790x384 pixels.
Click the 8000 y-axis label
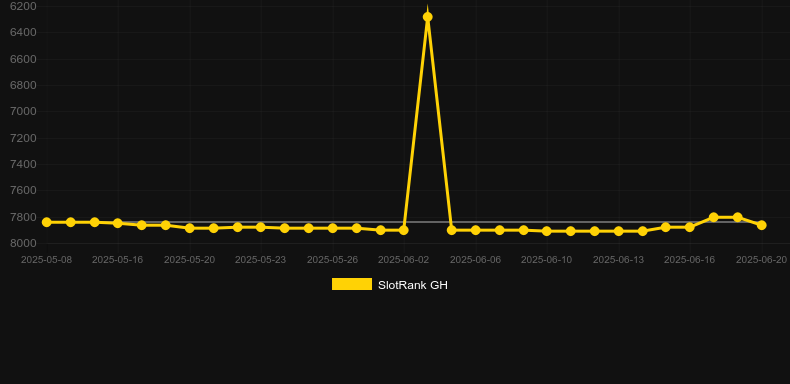(x=23, y=243)
